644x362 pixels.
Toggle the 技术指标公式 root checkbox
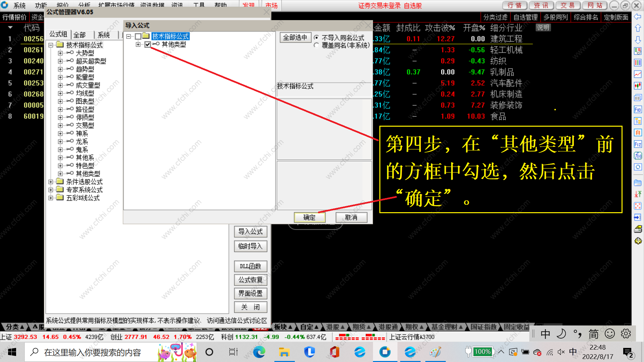pyautogui.click(x=138, y=36)
